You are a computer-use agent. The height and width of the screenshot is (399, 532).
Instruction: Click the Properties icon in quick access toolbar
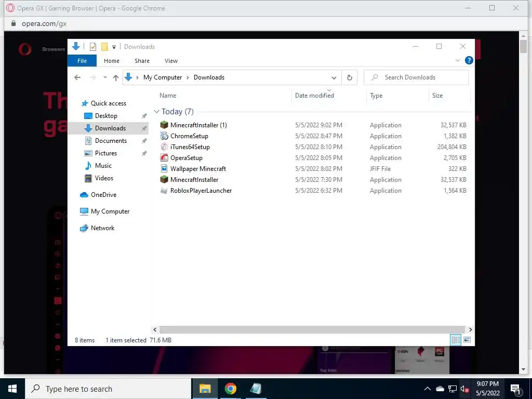92,47
